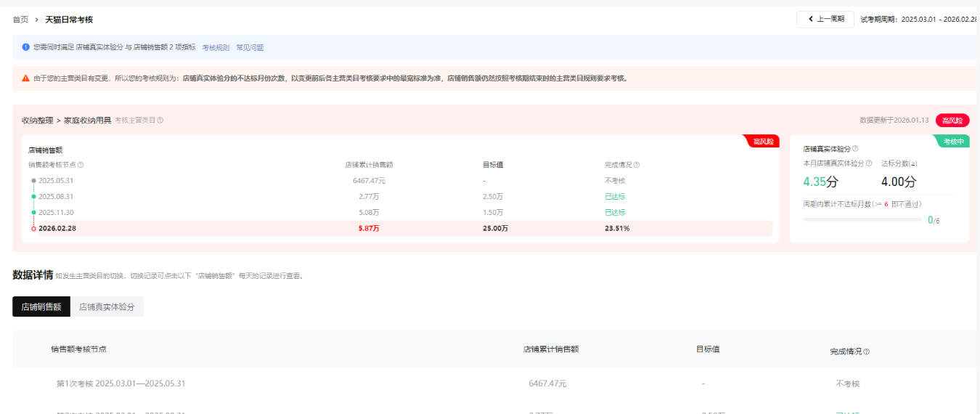Image resolution: width=980 pixels, height=414 pixels.
Task: Click the blue info icon in notice bar
Action: click(25, 47)
